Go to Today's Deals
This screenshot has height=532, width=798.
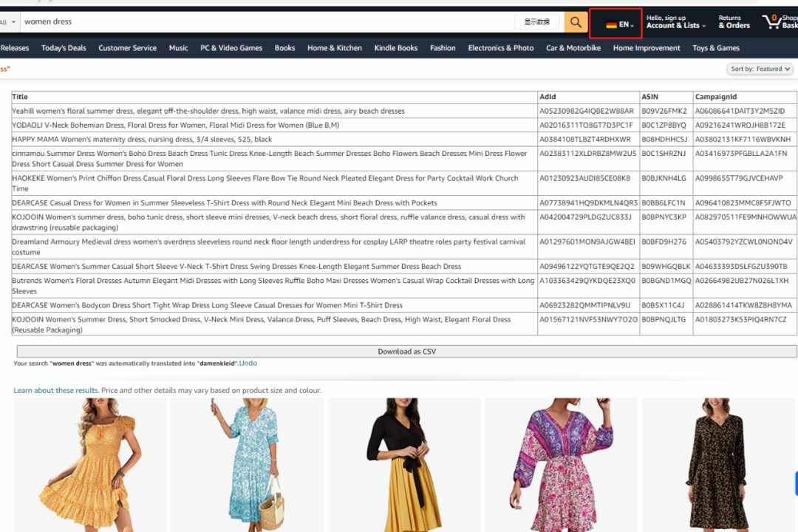64,48
